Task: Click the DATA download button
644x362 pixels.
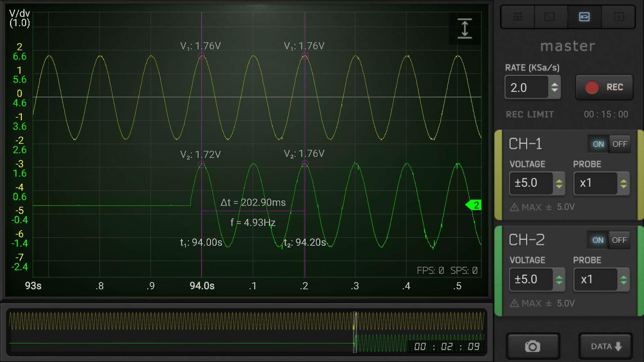Action: [606, 346]
